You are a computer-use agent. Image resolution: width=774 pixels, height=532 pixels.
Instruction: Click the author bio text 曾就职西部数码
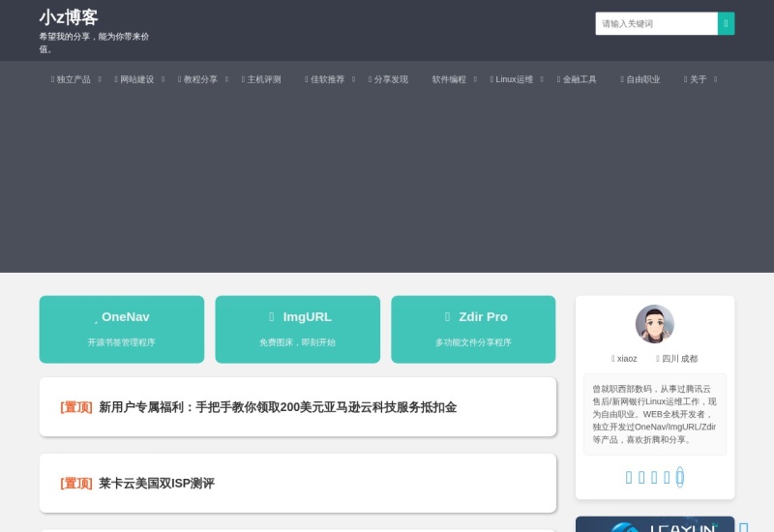(x=655, y=414)
